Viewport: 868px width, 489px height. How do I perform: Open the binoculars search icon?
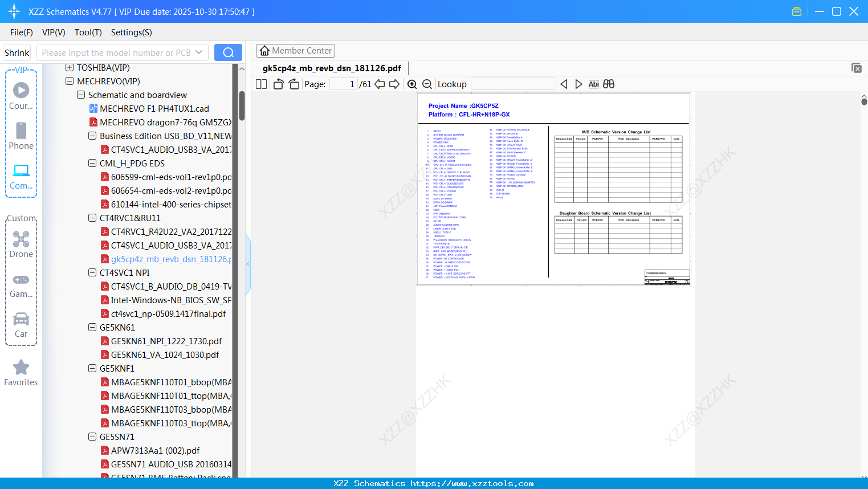[x=609, y=84]
